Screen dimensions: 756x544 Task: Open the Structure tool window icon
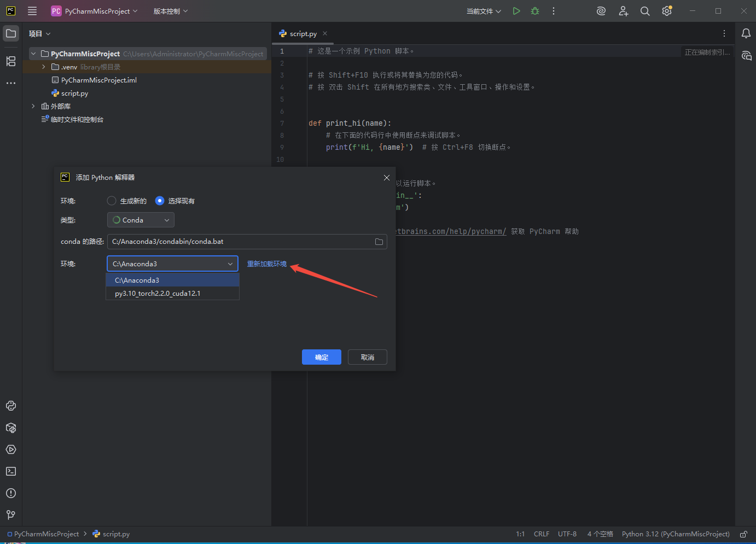tap(11, 61)
